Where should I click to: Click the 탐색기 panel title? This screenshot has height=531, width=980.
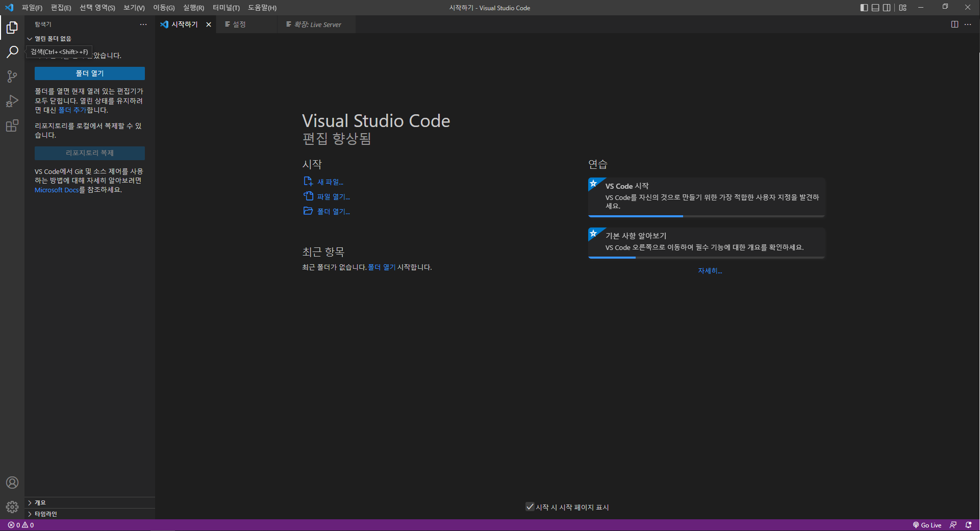(43, 24)
